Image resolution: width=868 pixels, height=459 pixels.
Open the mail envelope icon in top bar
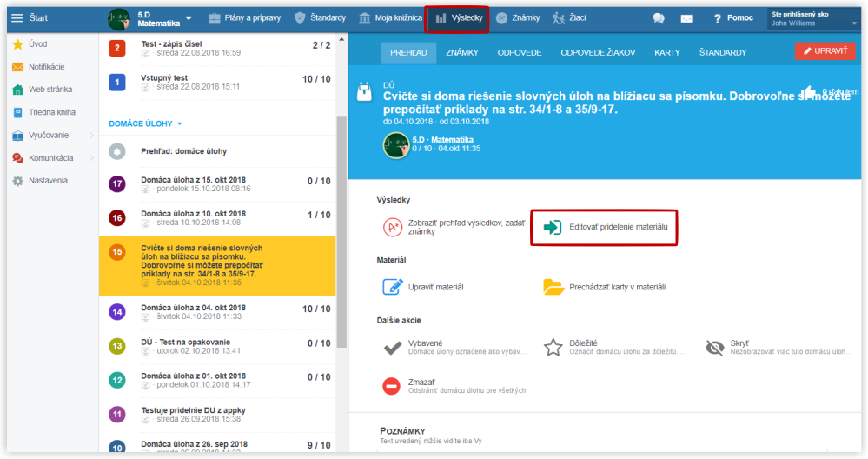click(686, 18)
